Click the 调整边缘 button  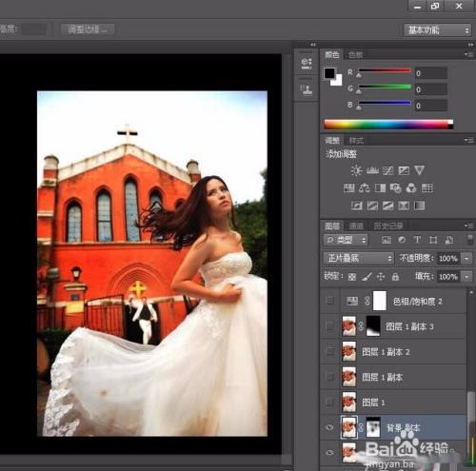[88, 29]
